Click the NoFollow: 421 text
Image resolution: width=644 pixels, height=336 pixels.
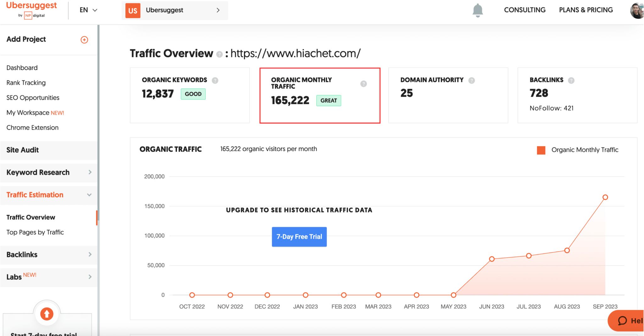pyautogui.click(x=552, y=108)
